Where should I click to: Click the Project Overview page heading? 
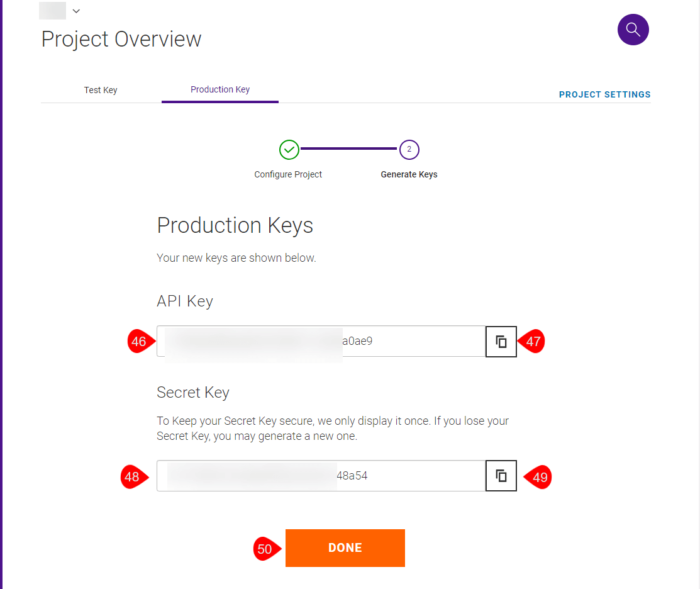pyautogui.click(x=121, y=39)
